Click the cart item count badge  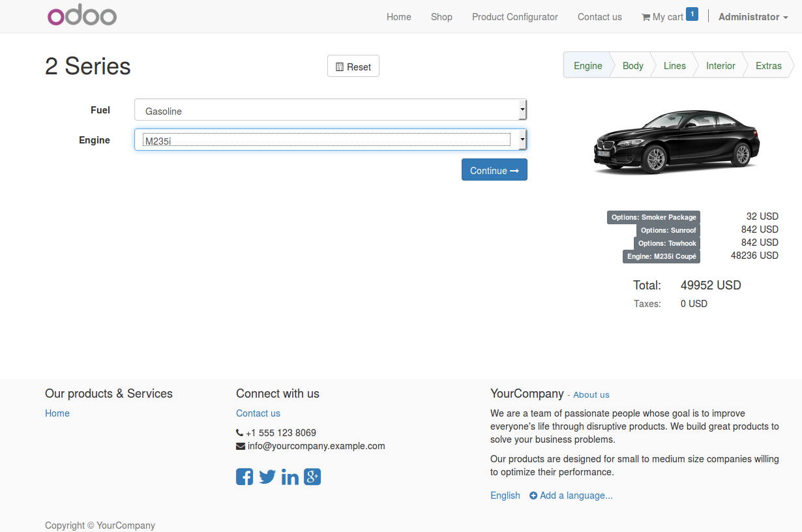(692, 14)
